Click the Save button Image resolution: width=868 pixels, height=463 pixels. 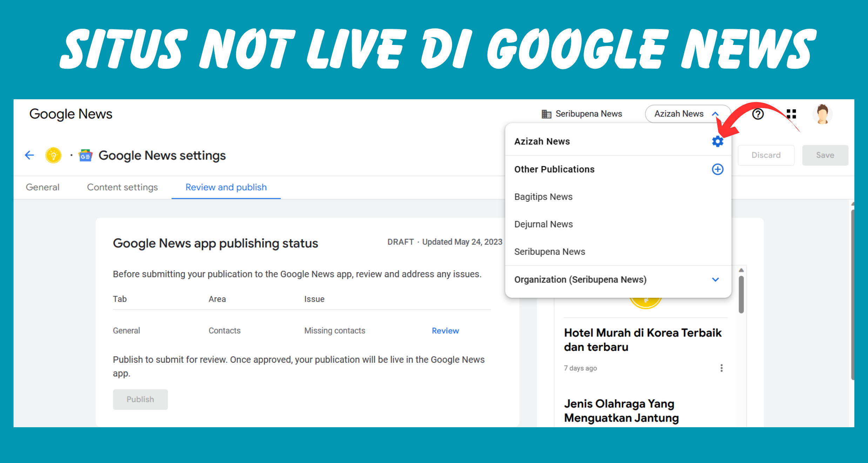click(x=825, y=155)
